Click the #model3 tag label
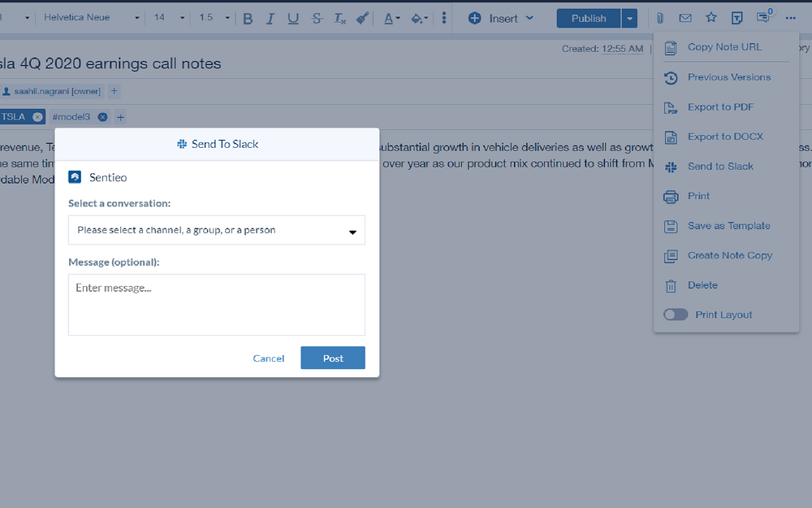812x508 pixels. pyautogui.click(x=71, y=117)
